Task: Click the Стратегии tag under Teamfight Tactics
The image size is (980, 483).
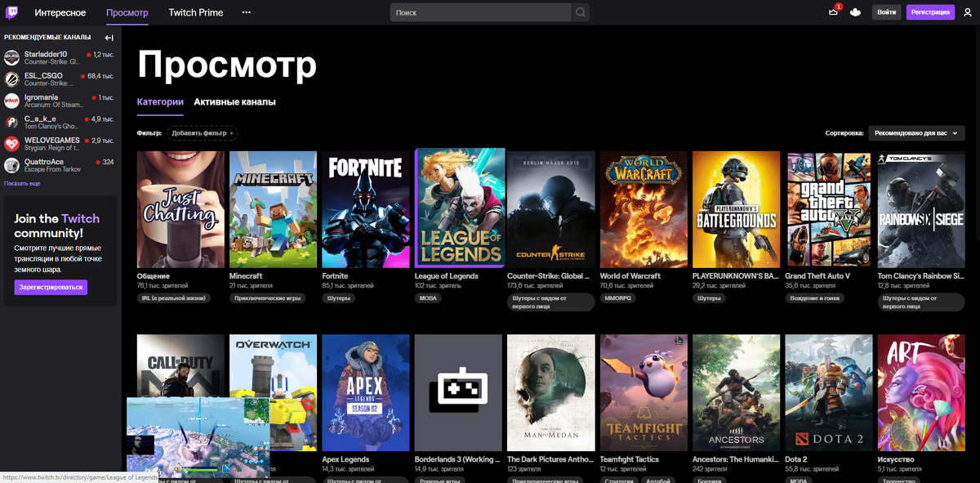Action: coord(621,481)
